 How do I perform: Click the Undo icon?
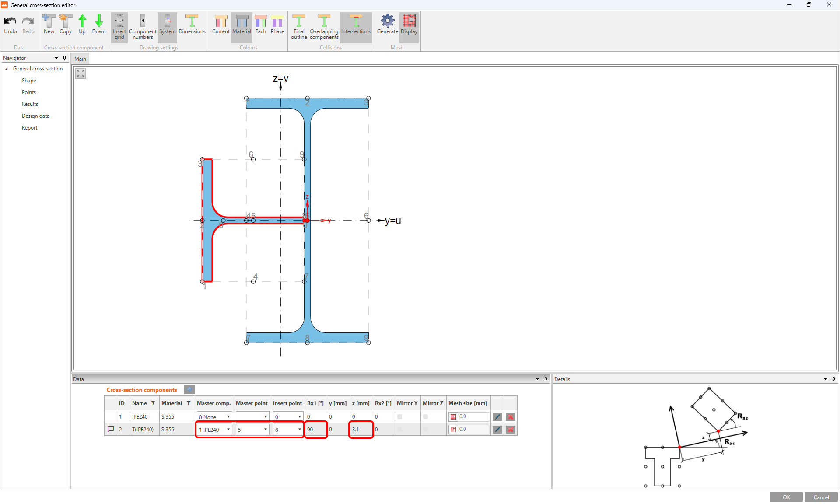(10, 21)
